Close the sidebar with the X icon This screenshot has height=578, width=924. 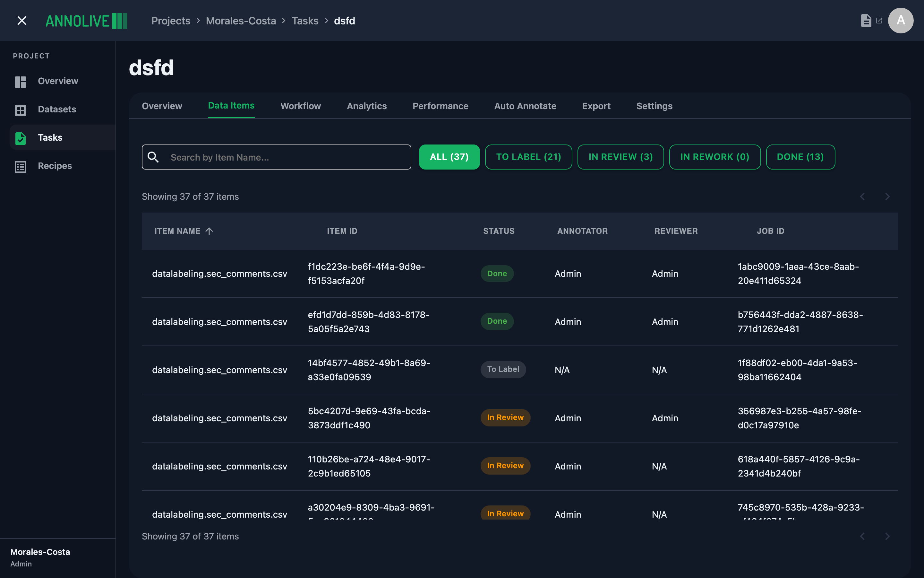(x=22, y=21)
